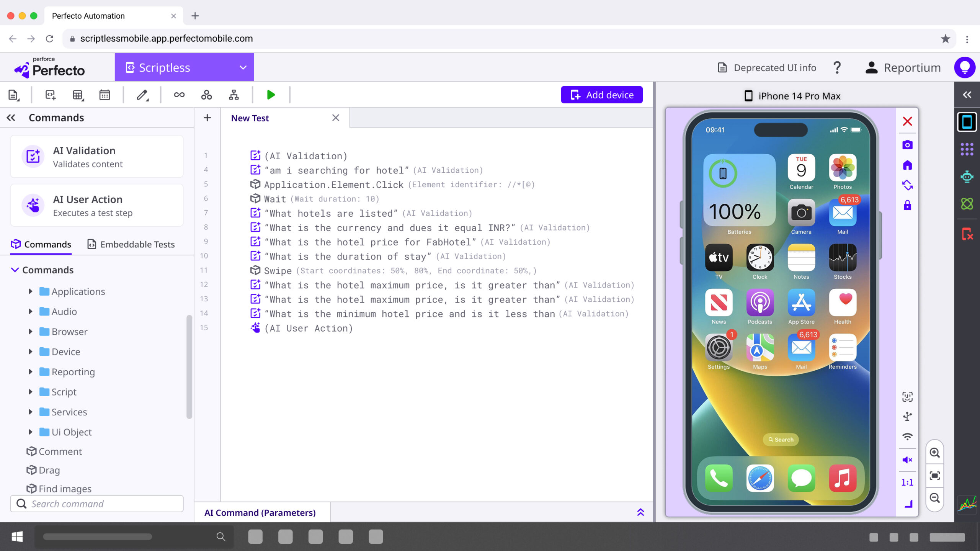Screen dimensions: 980x551
Task: Select the edit pen tool in the toolbar
Action: [142, 95]
